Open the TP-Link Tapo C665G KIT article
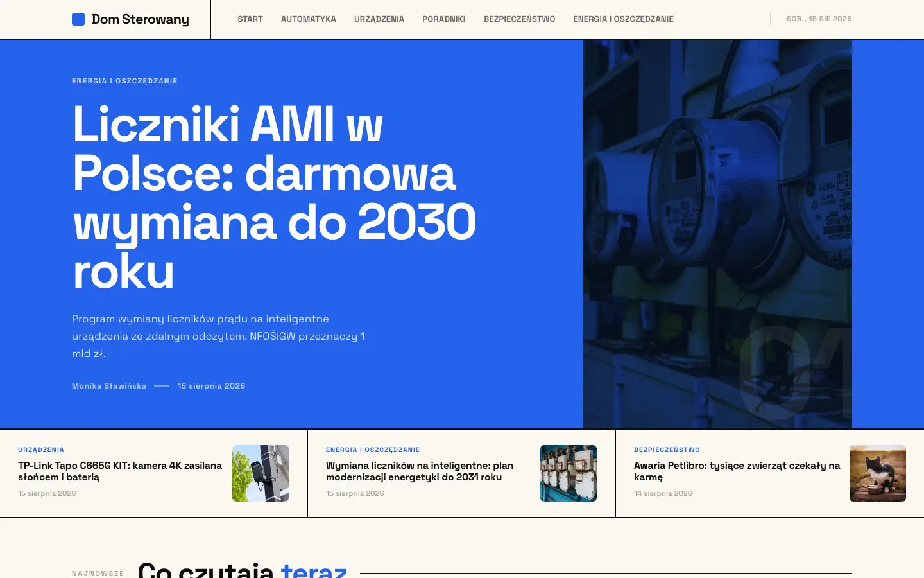 coord(120,471)
